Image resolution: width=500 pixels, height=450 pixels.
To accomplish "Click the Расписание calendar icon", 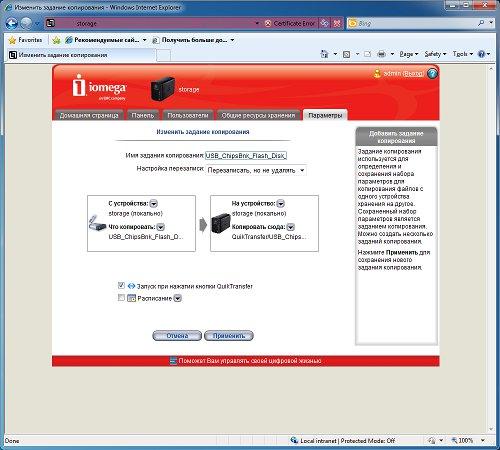I will [132, 298].
